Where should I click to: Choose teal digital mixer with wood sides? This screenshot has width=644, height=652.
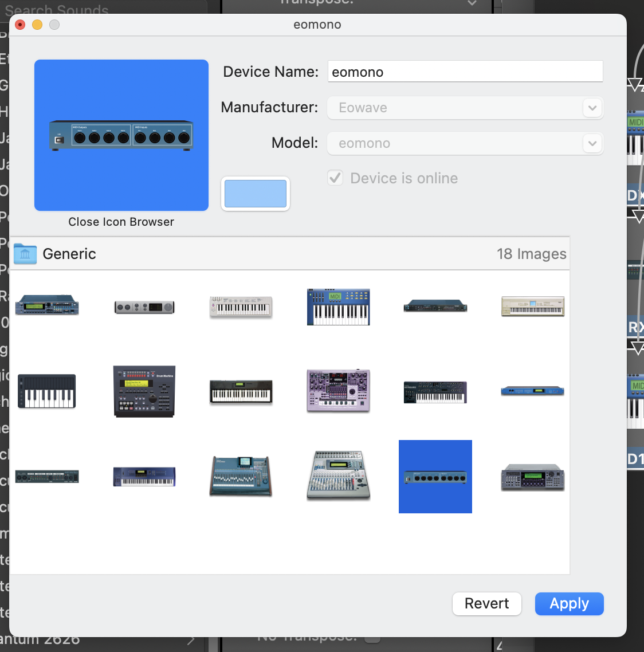(241, 476)
